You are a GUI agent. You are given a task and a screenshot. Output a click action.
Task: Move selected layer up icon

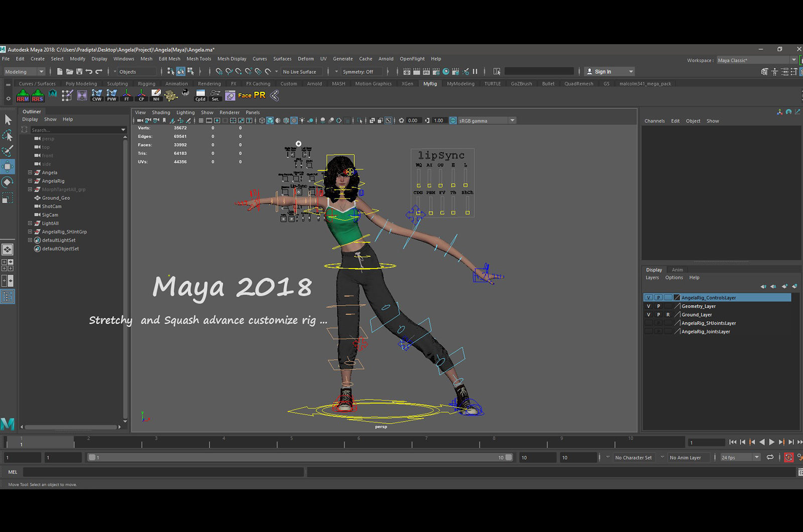point(763,286)
